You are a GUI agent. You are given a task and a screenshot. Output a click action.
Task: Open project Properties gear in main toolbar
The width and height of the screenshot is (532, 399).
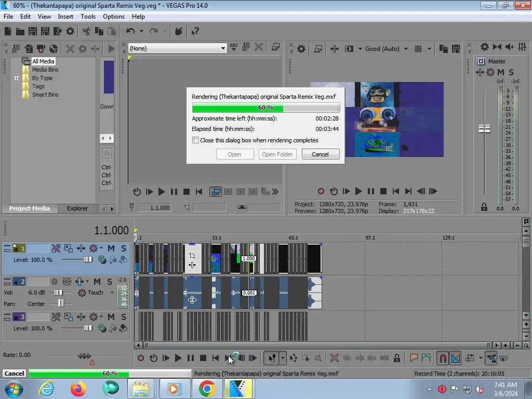[70, 31]
